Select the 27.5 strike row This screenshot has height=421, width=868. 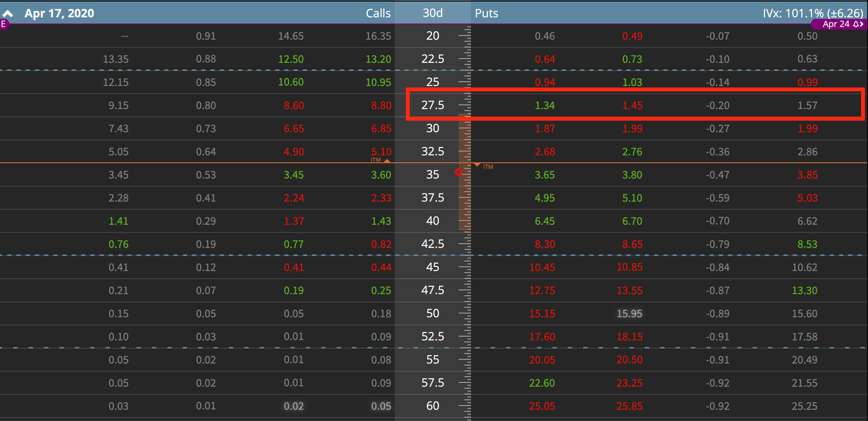pos(432,105)
